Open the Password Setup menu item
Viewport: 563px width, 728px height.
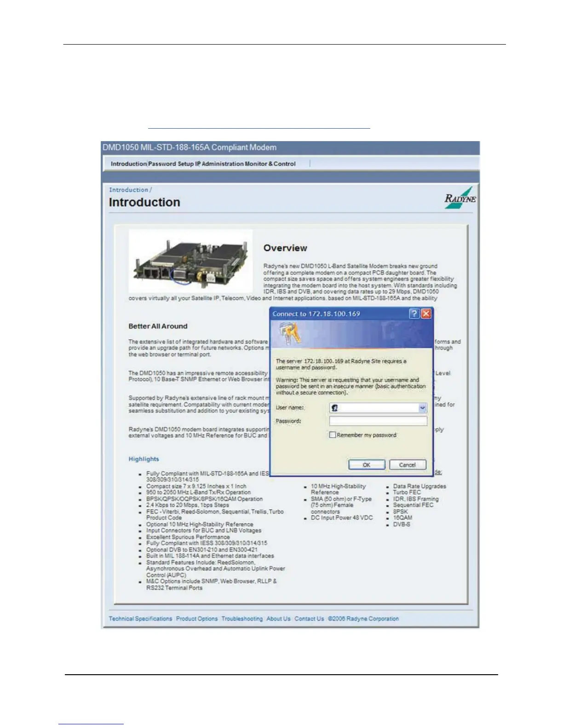[171, 164]
